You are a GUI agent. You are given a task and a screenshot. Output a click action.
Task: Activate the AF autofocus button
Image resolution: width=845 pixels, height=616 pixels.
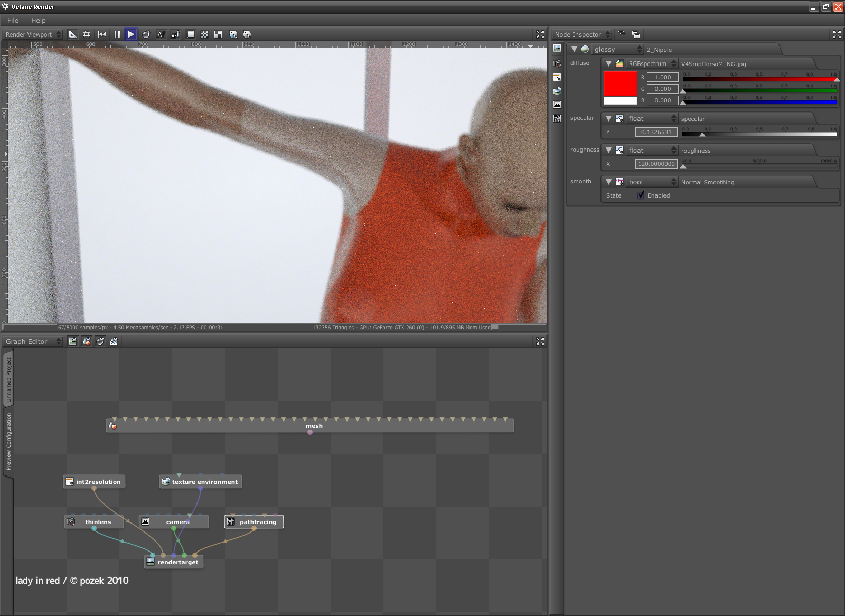162,34
